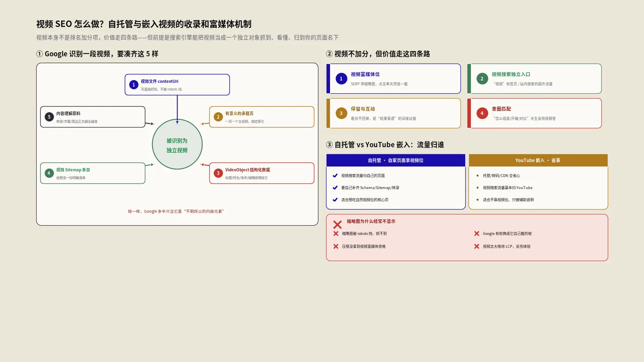Click amber circle 3 in 停留与互动 card
Screen dimensions: 644x362
pos(341,113)
